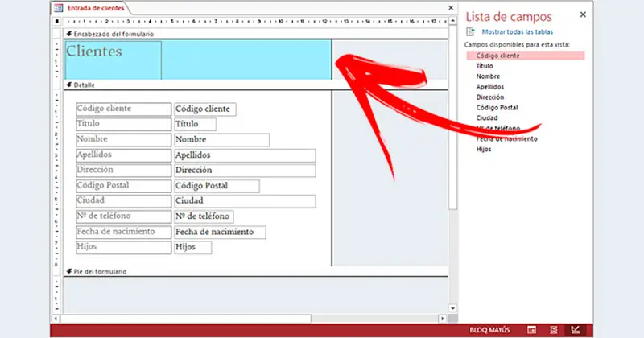Switch to Layout view in status bar
644x338 pixels.
(x=553, y=330)
